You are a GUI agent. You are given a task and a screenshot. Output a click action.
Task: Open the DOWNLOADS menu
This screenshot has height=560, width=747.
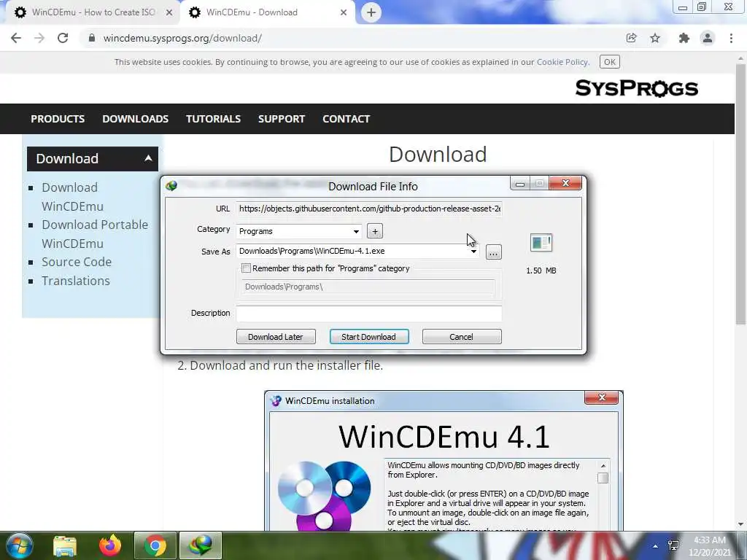[x=135, y=119]
